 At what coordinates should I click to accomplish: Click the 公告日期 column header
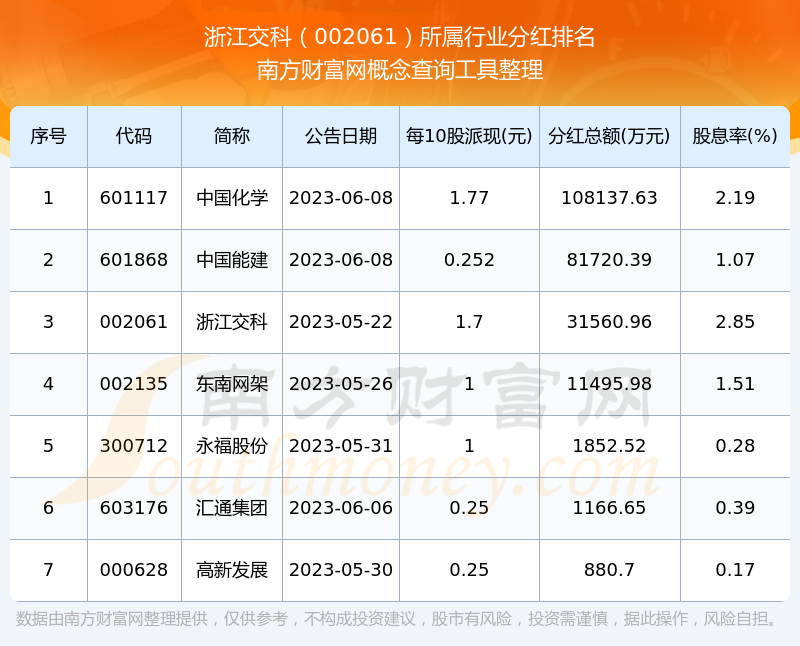[x=341, y=136]
